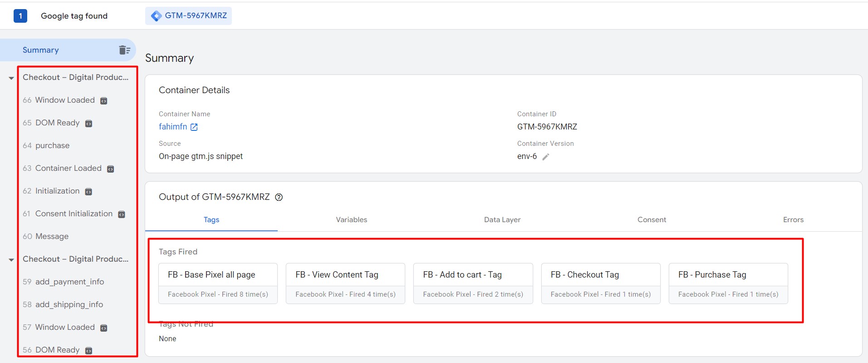Collapse the first Checkout – Digital Produc... page group
The width and height of the screenshot is (868, 363).
point(11,78)
